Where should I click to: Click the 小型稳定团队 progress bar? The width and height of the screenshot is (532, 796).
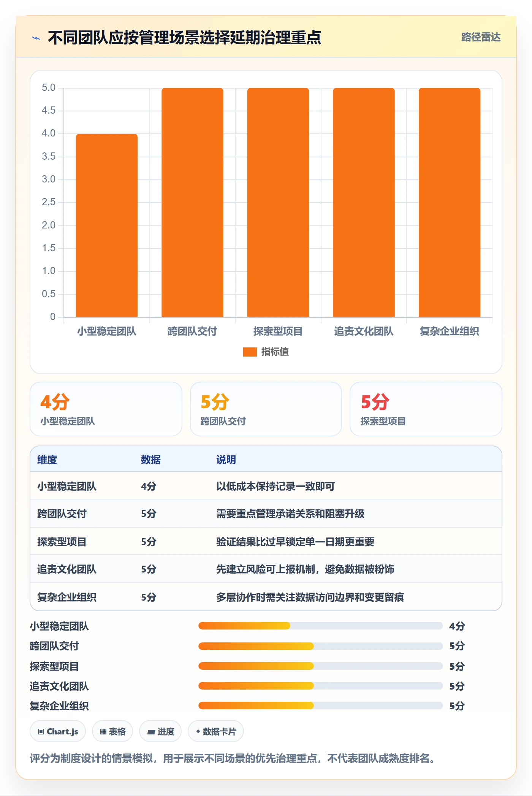320,626
